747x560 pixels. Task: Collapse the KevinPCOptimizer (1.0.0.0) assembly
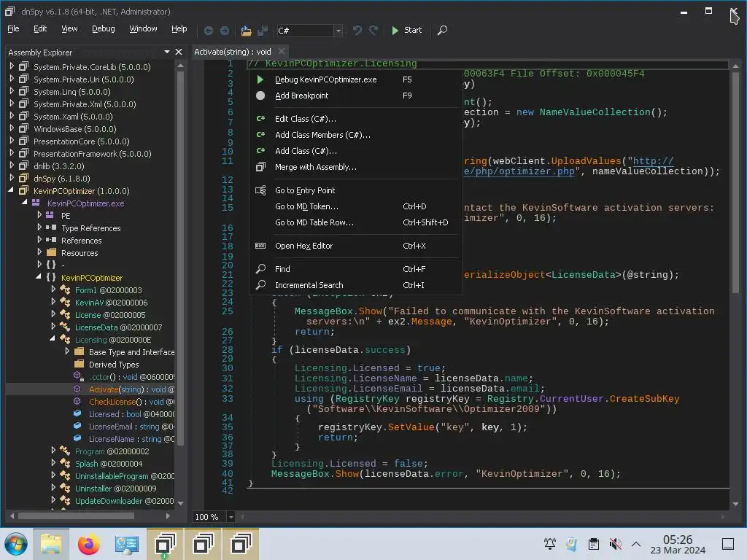click(12, 190)
